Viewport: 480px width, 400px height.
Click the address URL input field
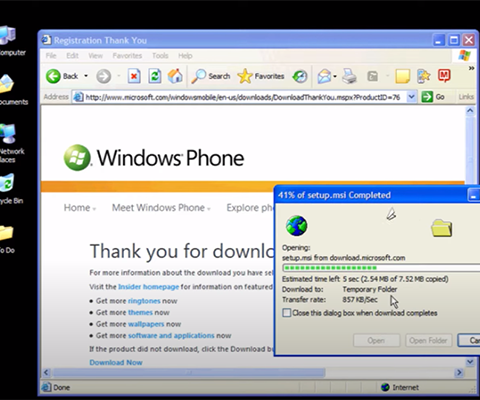pos(243,97)
